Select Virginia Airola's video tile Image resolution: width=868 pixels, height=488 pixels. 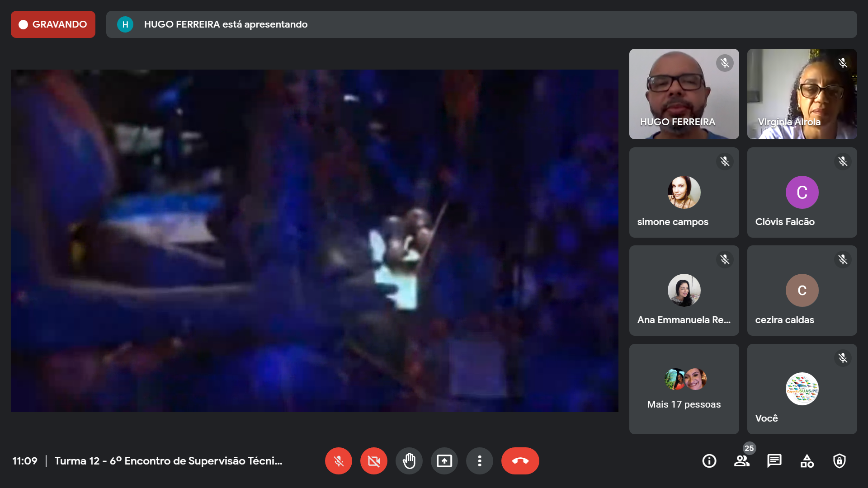click(802, 94)
